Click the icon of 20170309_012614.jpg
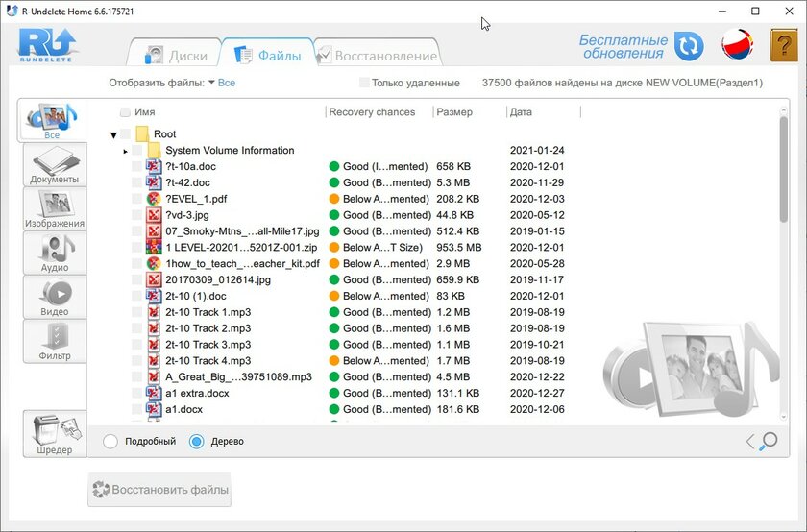Viewport: 807px width, 532px height. point(154,279)
